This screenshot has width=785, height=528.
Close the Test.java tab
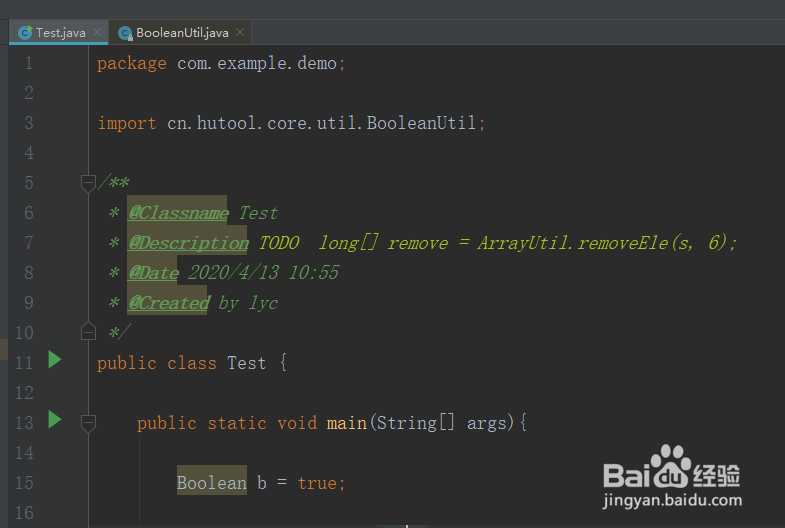97,32
